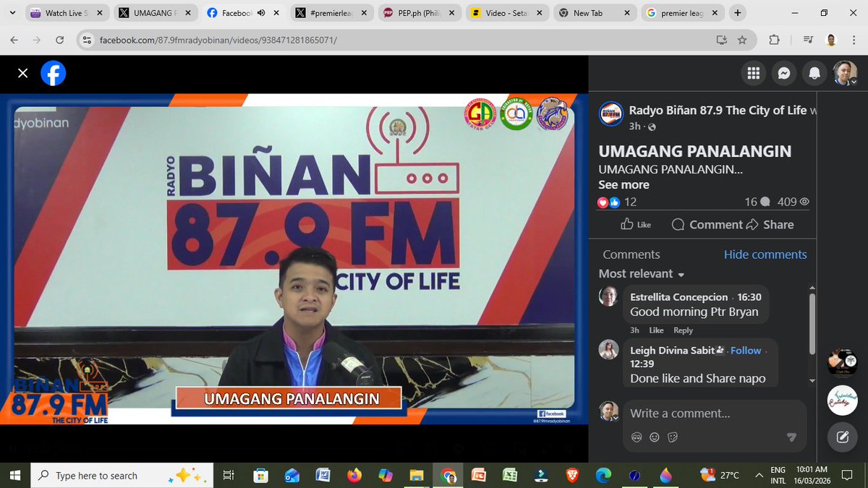Open the Radyo Biñan 87.9 page name
Viewport: 868px width, 488px height.
(718, 111)
